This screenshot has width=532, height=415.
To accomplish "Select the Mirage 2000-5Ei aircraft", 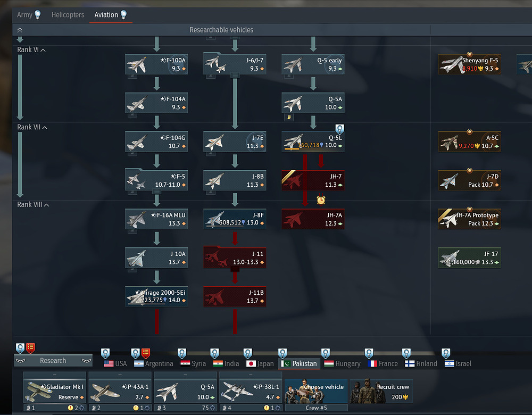I will 156,296.
